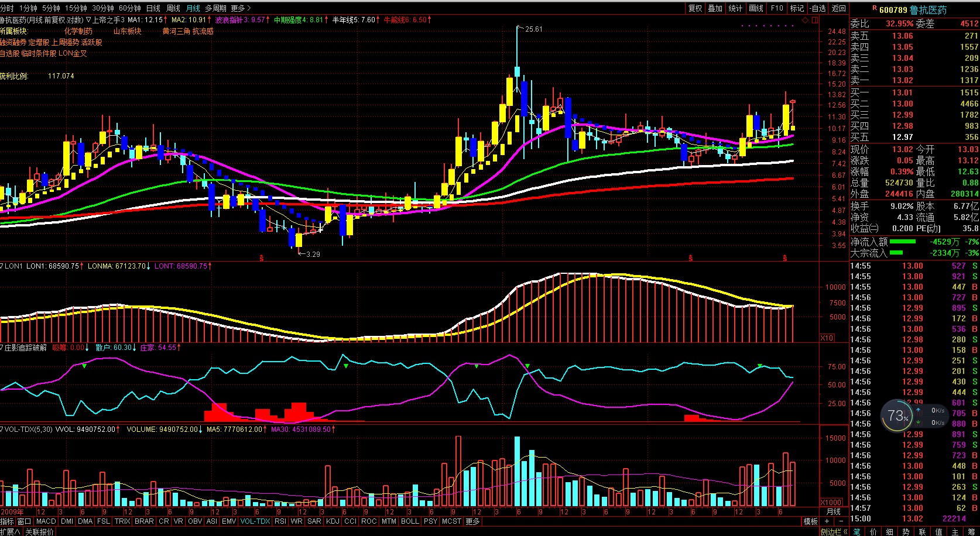Viewport: 980px width, 536px height.
Task: Open the 更多 indicators list after MCST
Action: click(472, 521)
